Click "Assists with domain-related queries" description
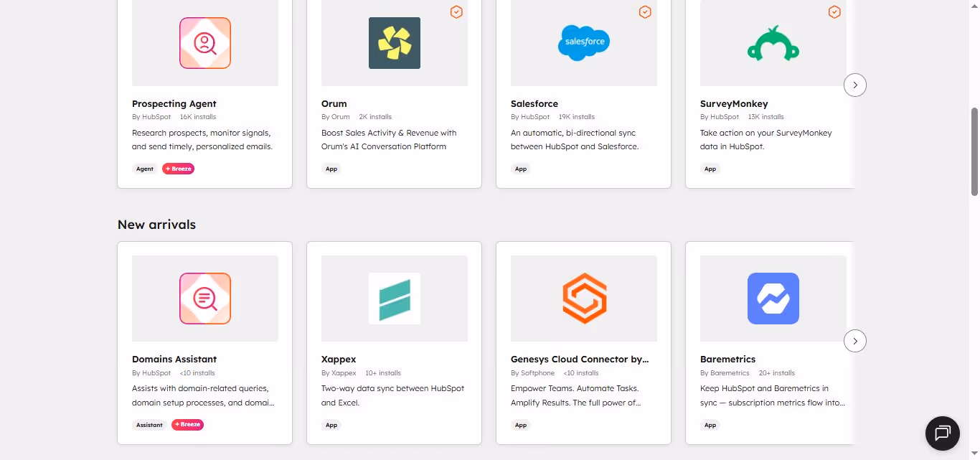 tap(203, 395)
